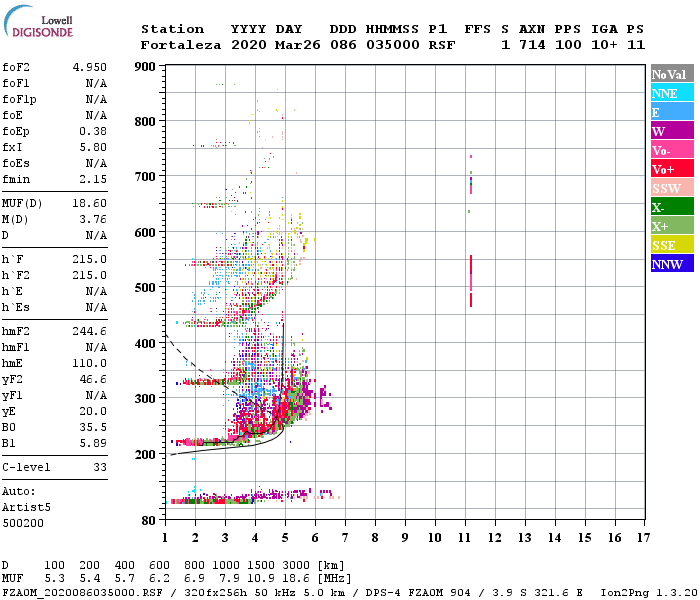Click the Vo+ red legend swatch
Viewport: 700px width, 600px height.
[x=672, y=168]
